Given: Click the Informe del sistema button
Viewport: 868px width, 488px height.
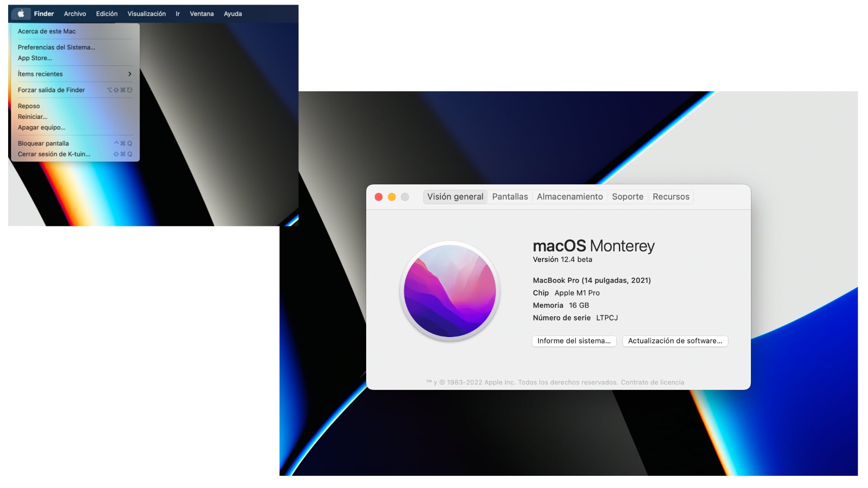Looking at the screenshot, I should (x=574, y=341).
